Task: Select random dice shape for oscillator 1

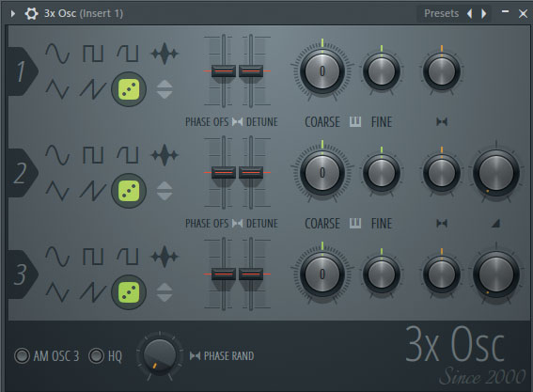Action: click(x=129, y=89)
